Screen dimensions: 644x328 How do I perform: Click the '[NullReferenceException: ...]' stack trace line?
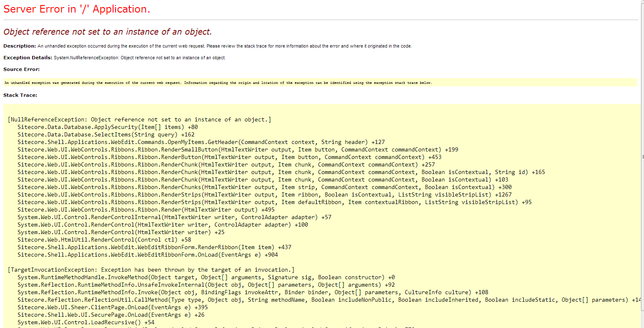[139, 119]
